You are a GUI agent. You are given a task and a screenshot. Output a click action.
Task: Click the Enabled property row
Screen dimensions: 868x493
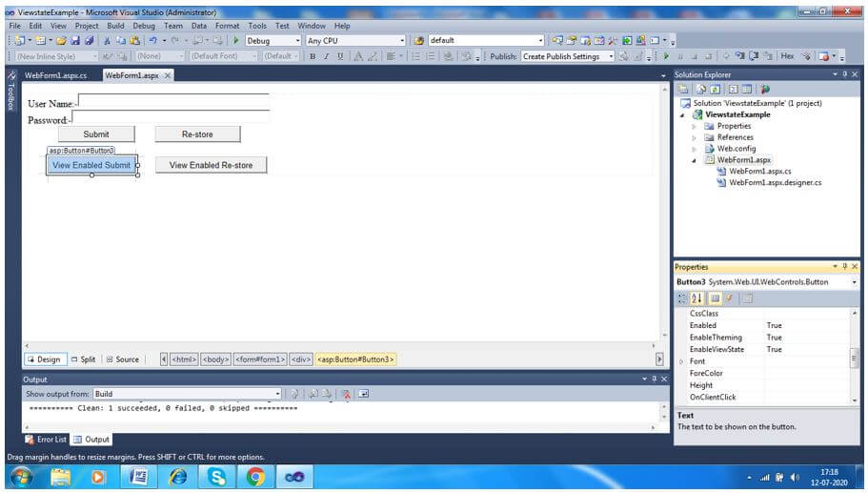tap(764, 326)
